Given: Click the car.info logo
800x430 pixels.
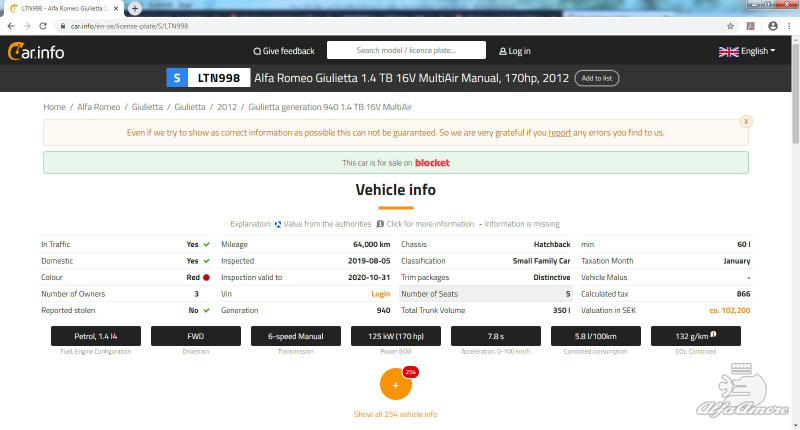Looking at the screenshot, I should (36, 51).
